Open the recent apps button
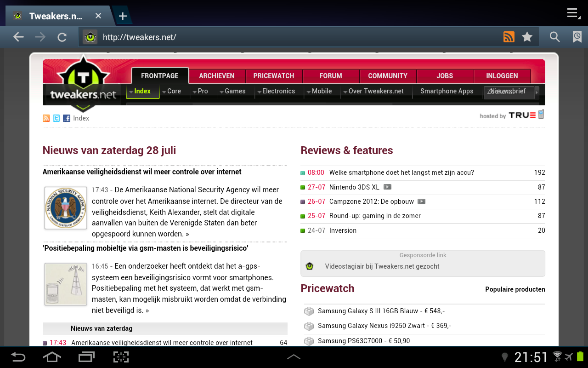Image resolution: width=588 pixels, height=368 pixels. click(86, 357)
